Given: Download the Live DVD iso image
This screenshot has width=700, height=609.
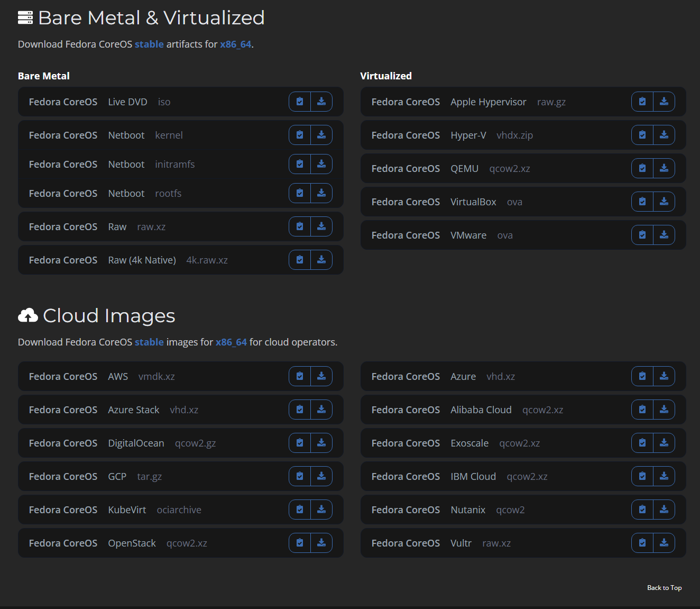Looking at the screenshot, I should pyautogui.click(x=321, y=102).
